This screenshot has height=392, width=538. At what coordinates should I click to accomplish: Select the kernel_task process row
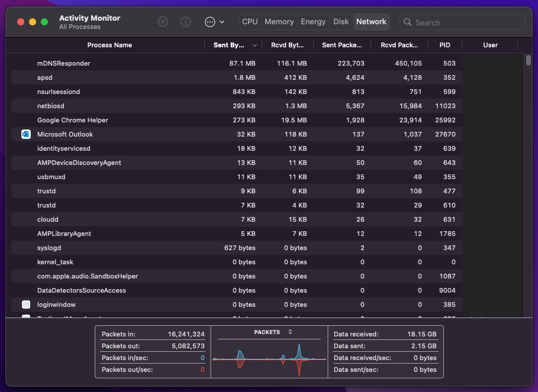click(x=237, y=262)
